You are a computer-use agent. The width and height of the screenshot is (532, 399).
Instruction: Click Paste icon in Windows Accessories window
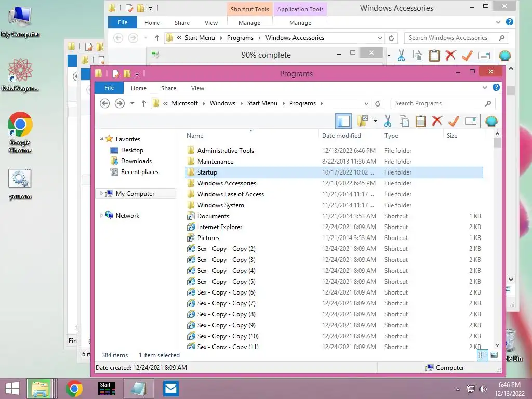(x=434, y=56)
